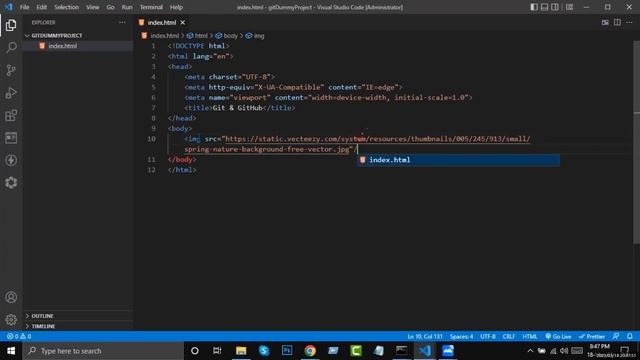Open the terminal window from taskbar

pyautogui.click(x=402, y=351)
